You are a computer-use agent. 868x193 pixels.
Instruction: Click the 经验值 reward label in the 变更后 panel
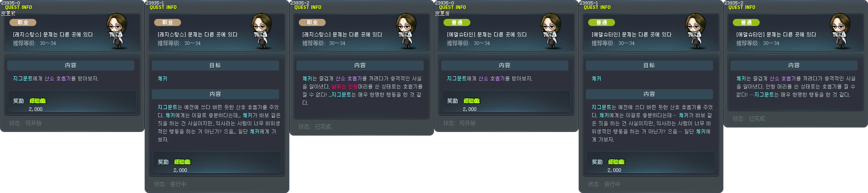pos(472,101)
